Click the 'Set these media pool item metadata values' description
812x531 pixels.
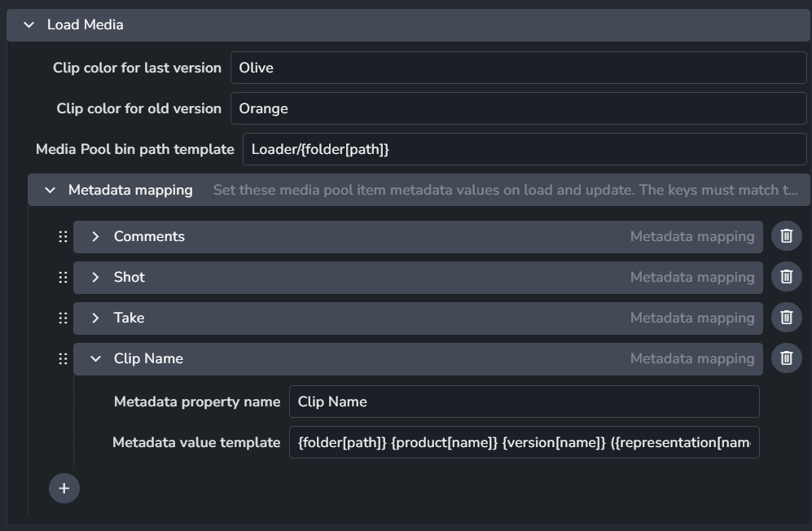point(506,190)
